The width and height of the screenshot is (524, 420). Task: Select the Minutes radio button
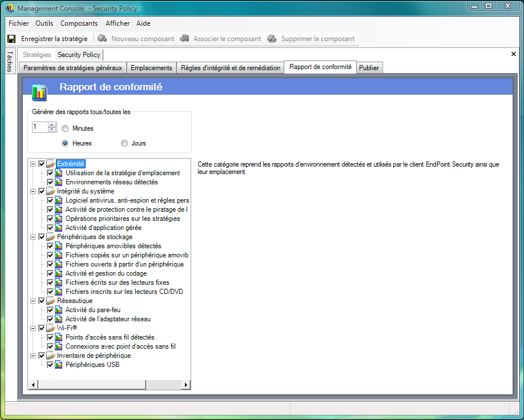[65, 128]
